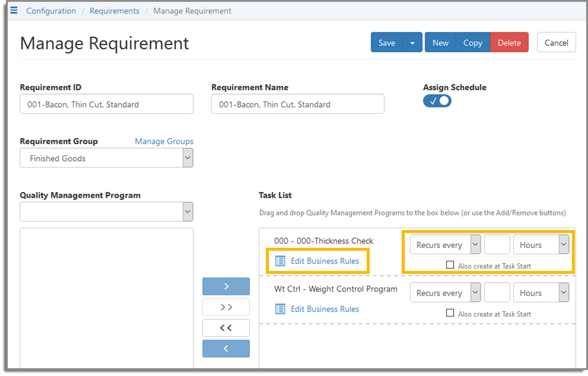Open Recurs every dropdown for Thickness Check
The image size is (588, 376).
tap(445, 244)
